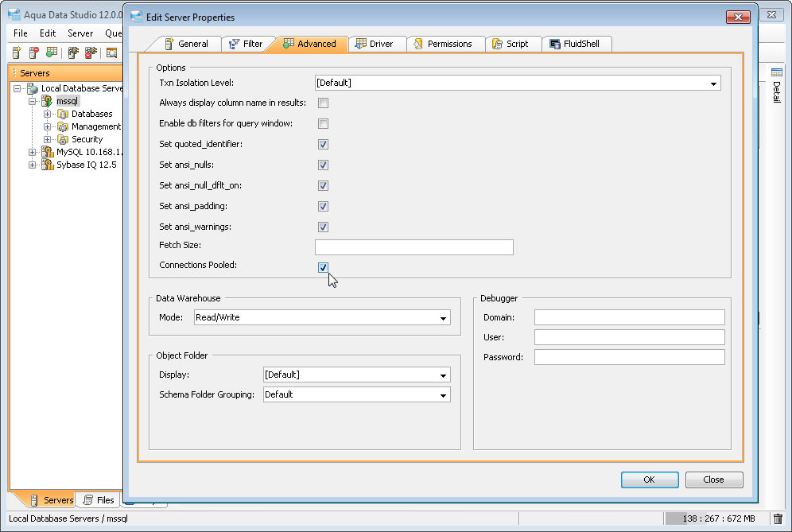This screenshot has width=792, height=532.
Task: Close the Edit Server Properties dialog
Action: click(738, 17)
